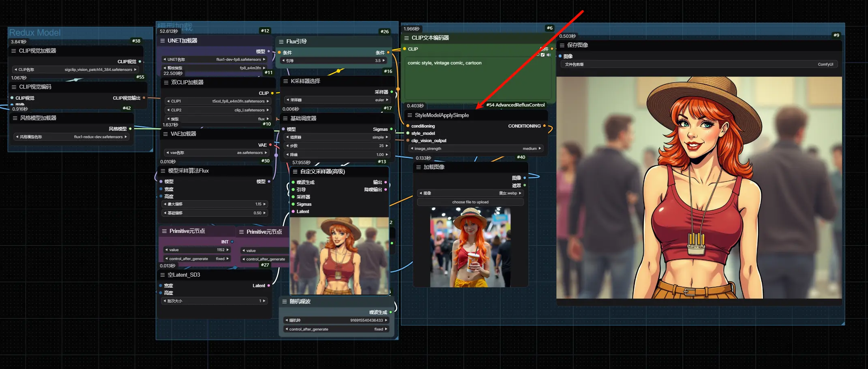Open the menu icon on UNET加载器 node
Viewport: 868px width, 369px height.
click(x=162, y=41)
